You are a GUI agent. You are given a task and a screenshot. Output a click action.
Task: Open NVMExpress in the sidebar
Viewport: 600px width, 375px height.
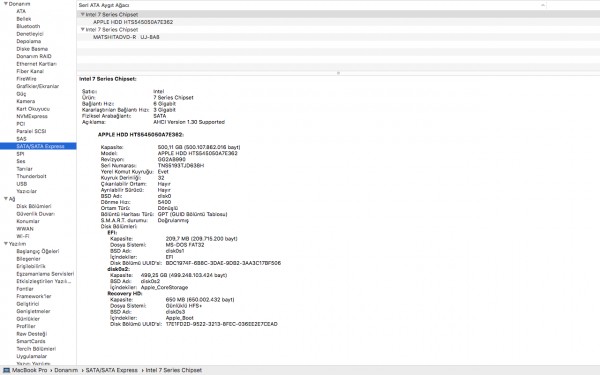(x=32, y=116)
